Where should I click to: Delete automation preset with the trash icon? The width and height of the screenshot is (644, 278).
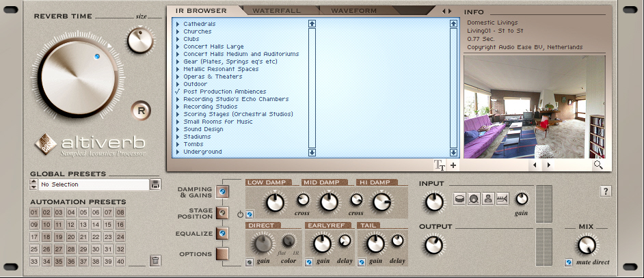click(x=155, y=260)
